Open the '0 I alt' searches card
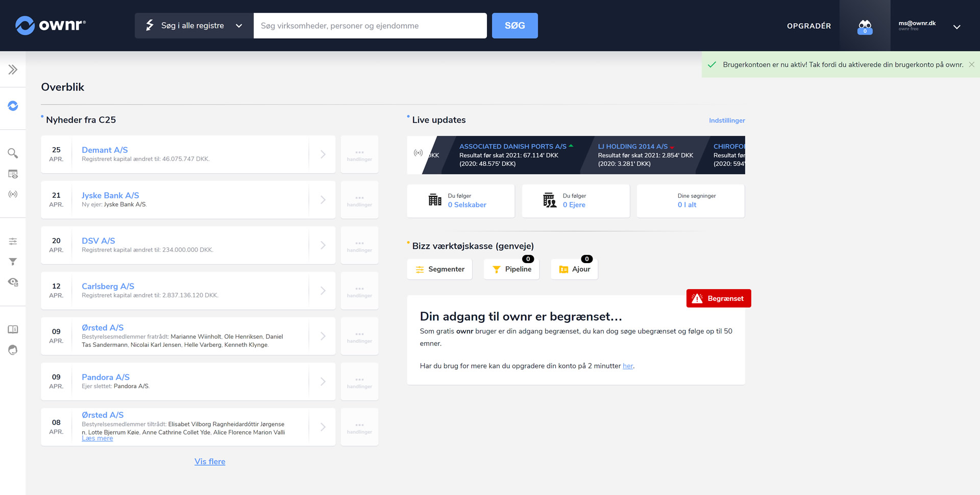Image resolution: width=980 pixels, height=495 pixels. coord(691,201)
